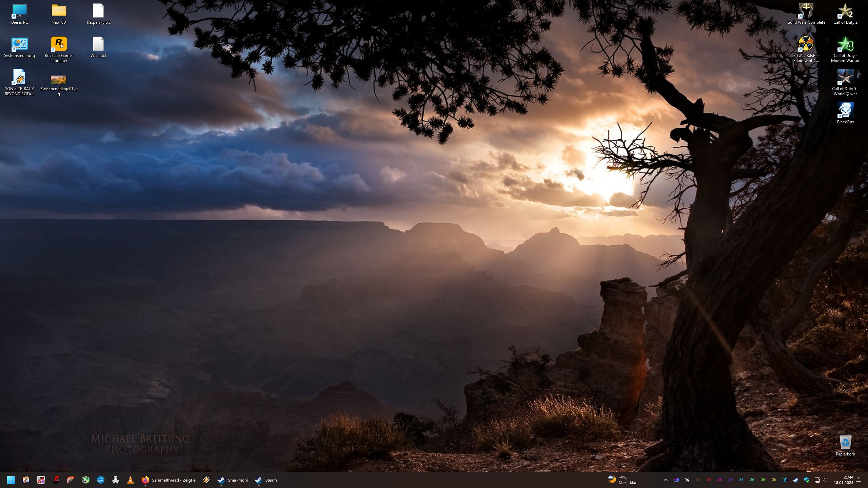Open the Rockstar Games Launcher shortcut

[59, 44]
